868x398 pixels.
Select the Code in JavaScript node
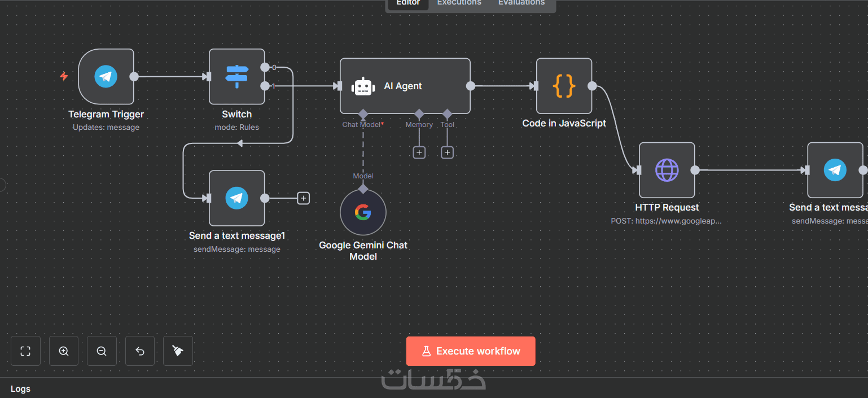coord(564,86)
